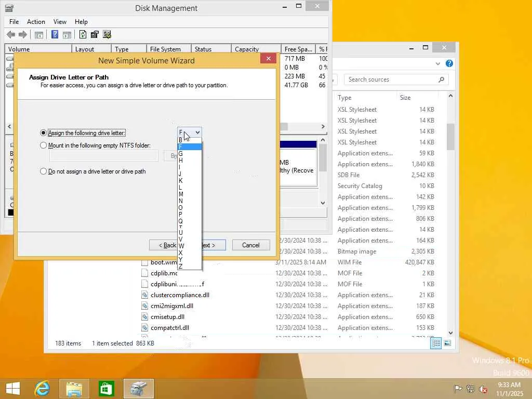Open the Windows Start button

(x=13, y=389)
